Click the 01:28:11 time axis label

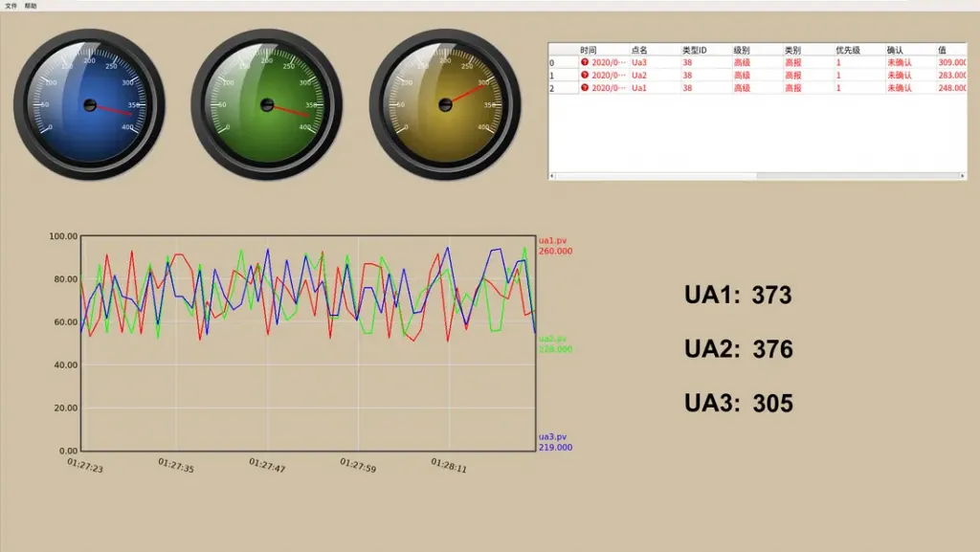[x=449, y=465]
